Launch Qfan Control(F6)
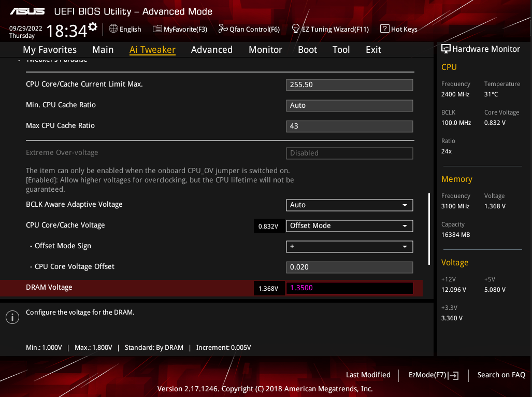 (x=254, y=29)
